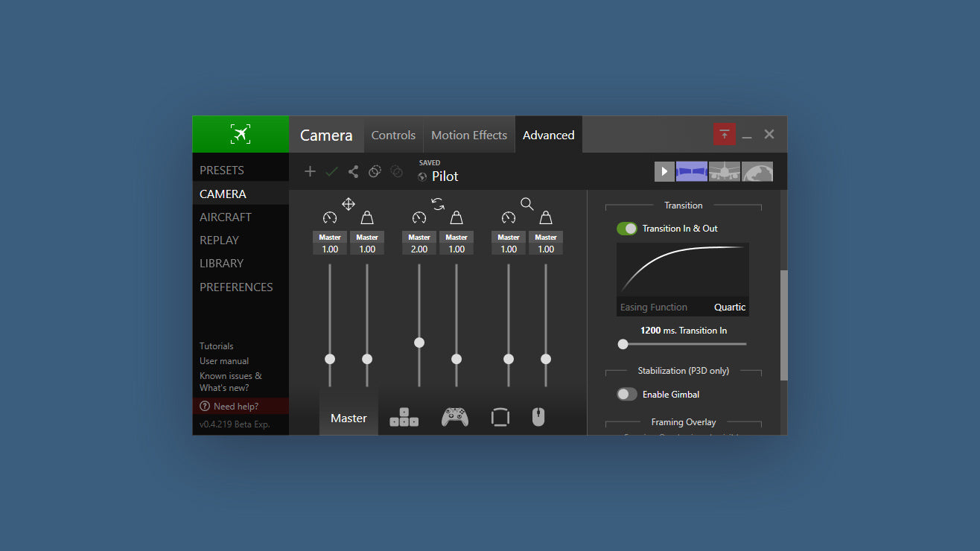Select the gamepad controller input icon

pyautogui.click(x=455, y=418)
